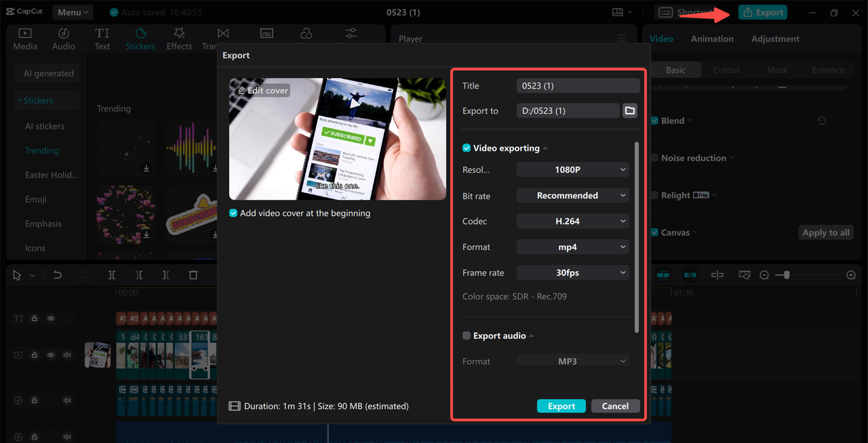Toggle the Canvas checkbox
Viewport: 868px width, 443px height.
pyautogui.click(x=655, y=232)
